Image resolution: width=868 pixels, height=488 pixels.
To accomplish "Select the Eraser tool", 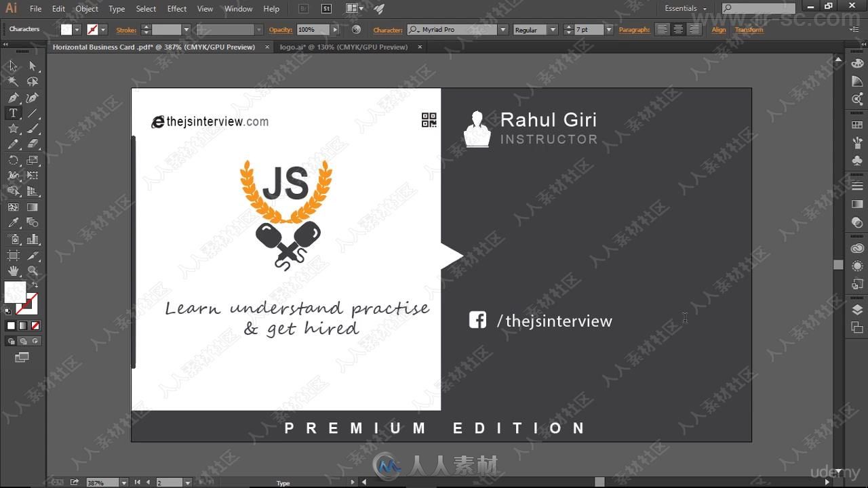I will click(33, 144).
